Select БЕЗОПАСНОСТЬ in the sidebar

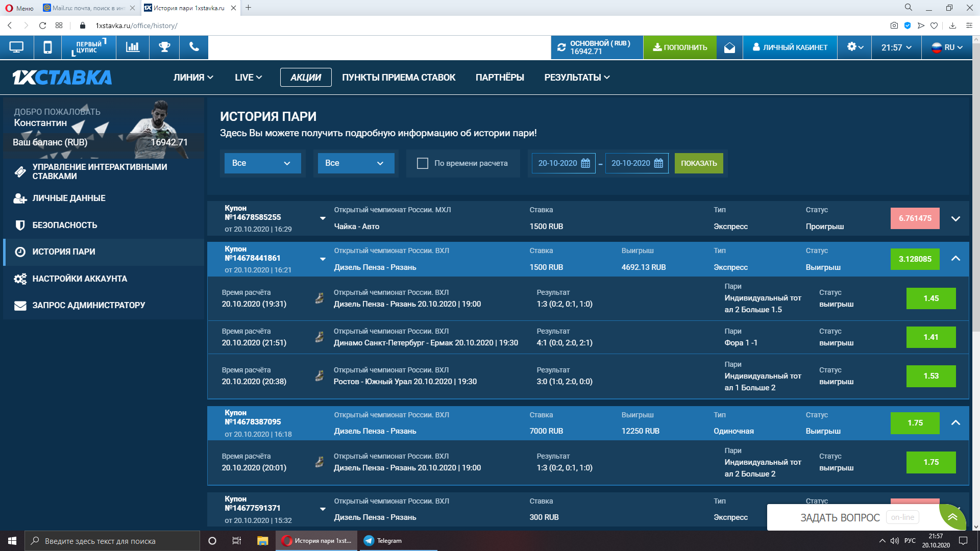tap(64, 225)
